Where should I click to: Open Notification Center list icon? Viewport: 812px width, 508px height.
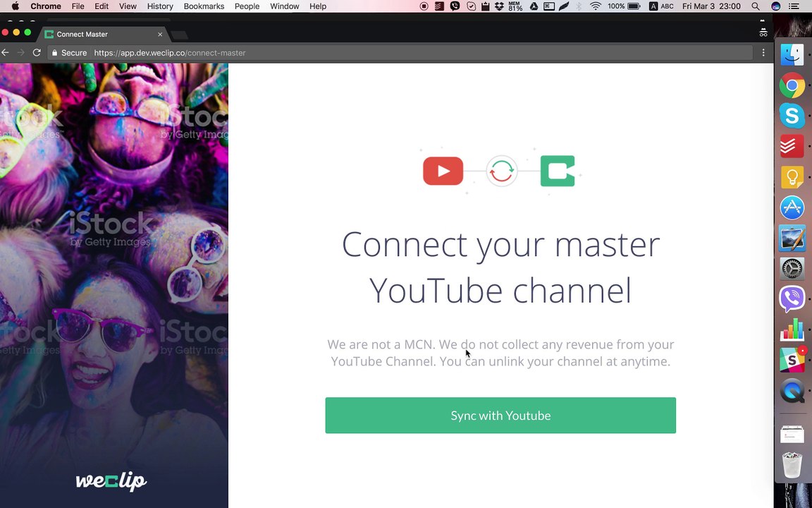[794, 6]
